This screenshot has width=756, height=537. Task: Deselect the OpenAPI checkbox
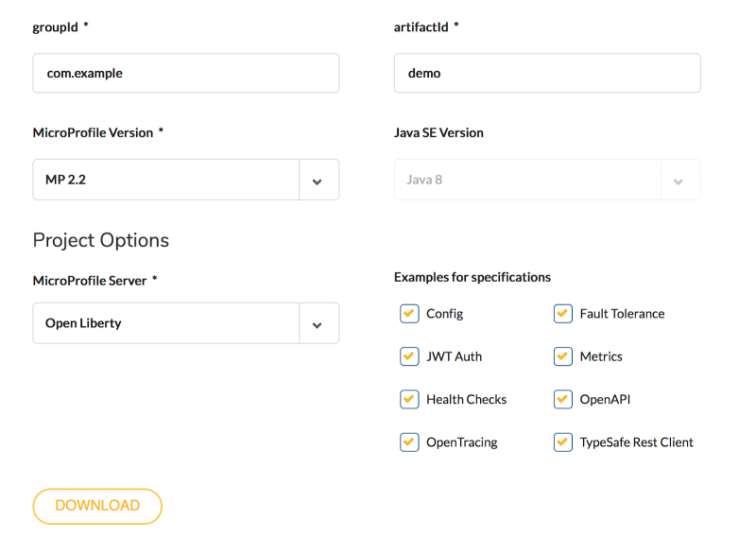coord(562,400)
